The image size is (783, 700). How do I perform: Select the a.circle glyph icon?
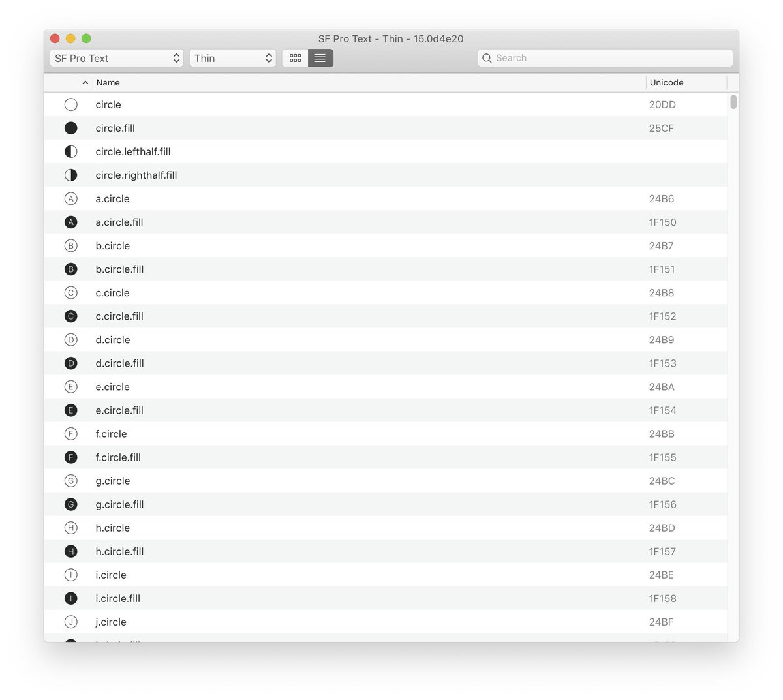coord(71,198)
